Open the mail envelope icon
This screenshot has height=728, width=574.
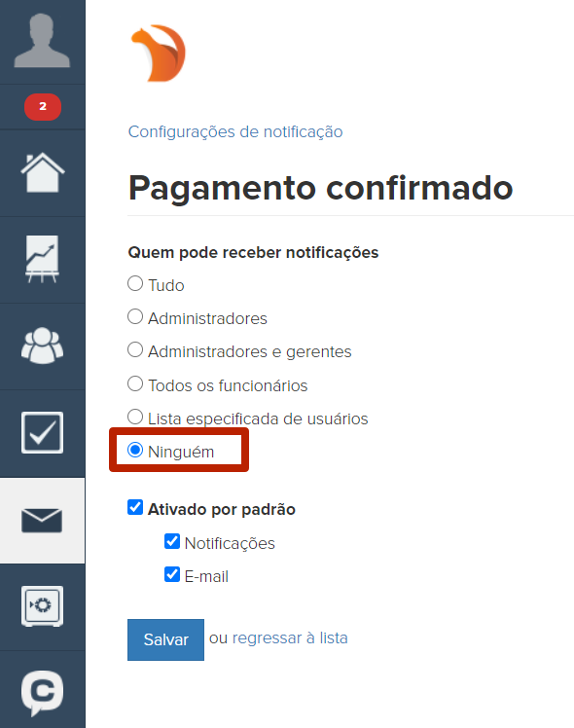pyautogui.click(x=42, y=520)
